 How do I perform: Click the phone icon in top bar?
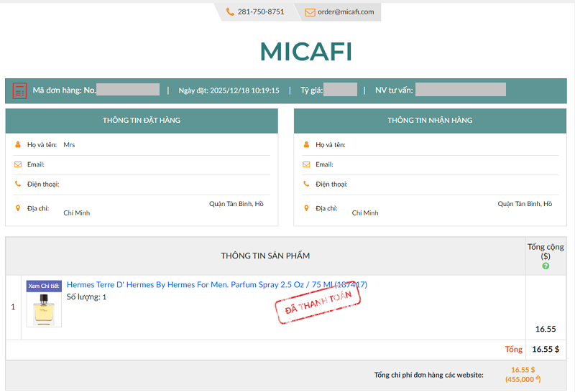point(230,12)
